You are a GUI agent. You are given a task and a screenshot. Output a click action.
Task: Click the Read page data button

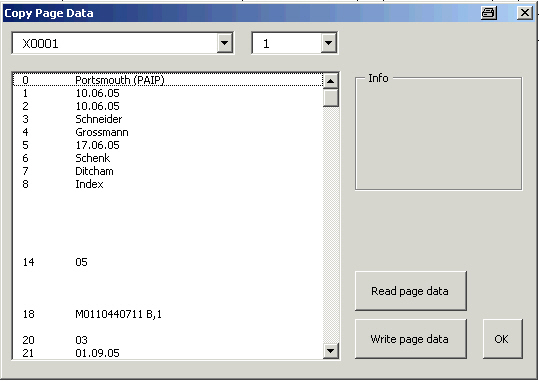410,291
